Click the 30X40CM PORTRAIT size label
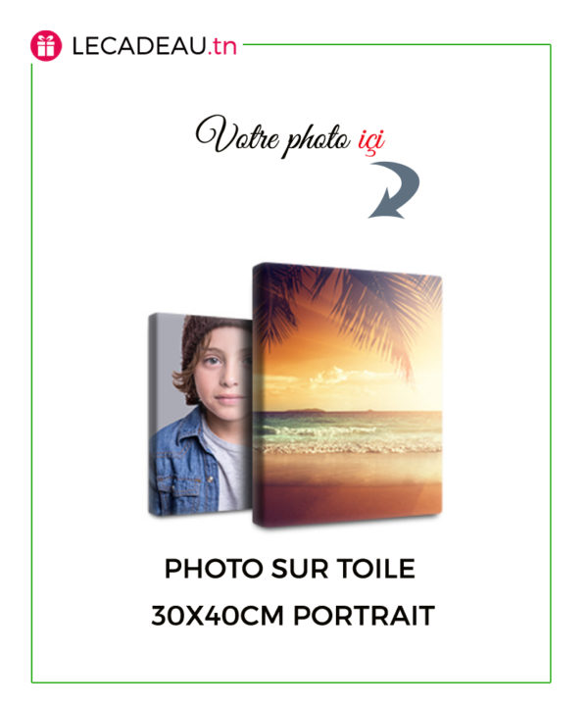Viewport: 588px width, 706px height. [x=293, y=616]
